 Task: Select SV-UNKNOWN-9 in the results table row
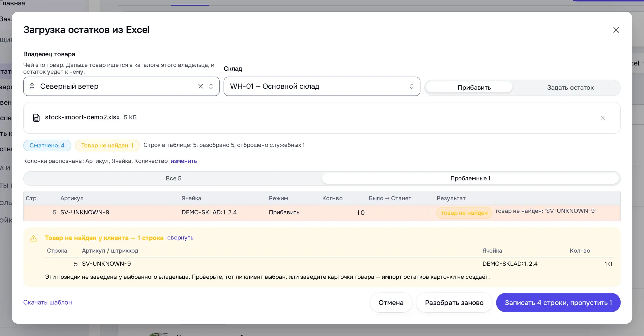(x=85, y=212)
